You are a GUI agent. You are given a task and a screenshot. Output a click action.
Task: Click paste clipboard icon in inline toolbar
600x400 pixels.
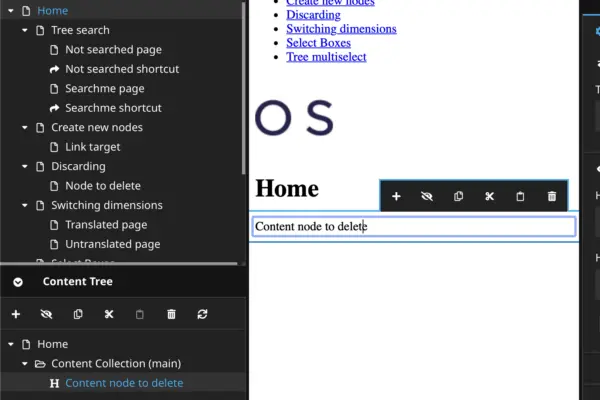(520, 197)
